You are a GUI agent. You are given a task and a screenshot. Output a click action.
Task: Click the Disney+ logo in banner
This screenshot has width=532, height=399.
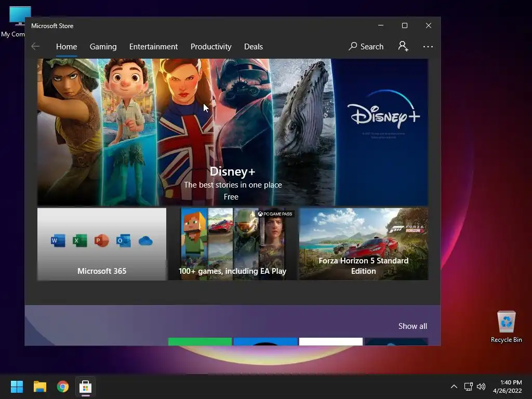pos(383,110)
